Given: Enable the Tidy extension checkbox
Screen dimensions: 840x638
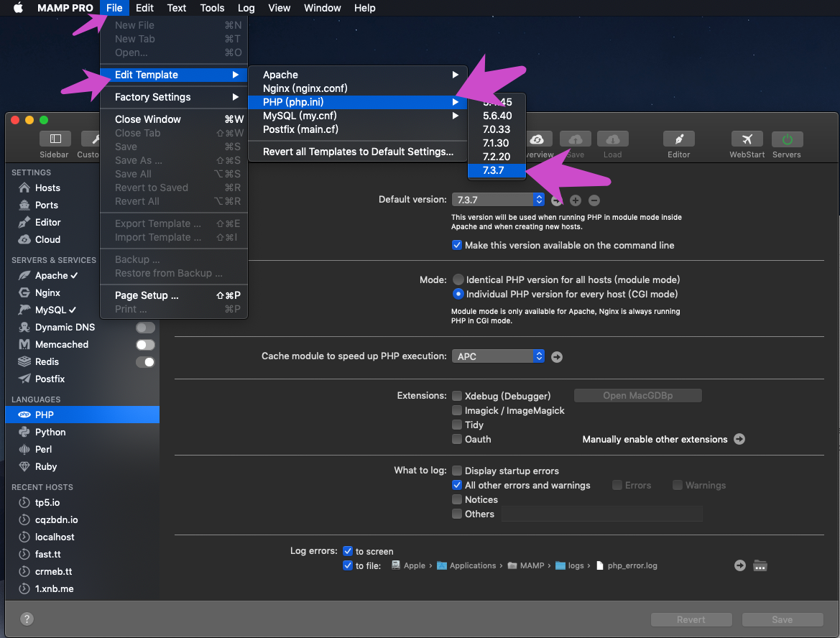Looking at the screenshot, I should coord(457,425).
